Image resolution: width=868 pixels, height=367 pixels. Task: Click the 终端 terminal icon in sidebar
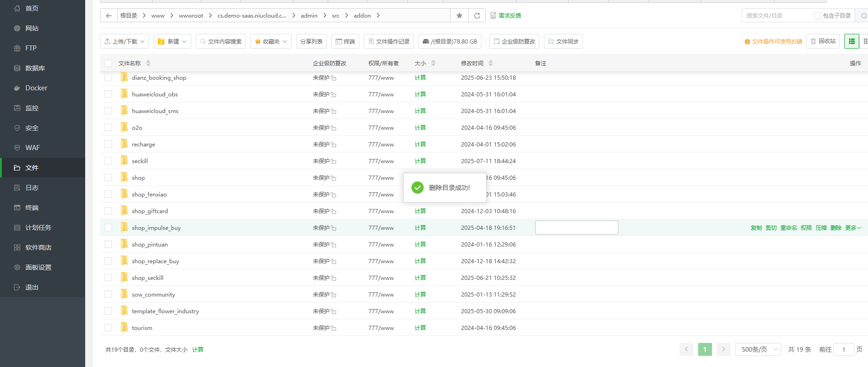coord(17,208)
